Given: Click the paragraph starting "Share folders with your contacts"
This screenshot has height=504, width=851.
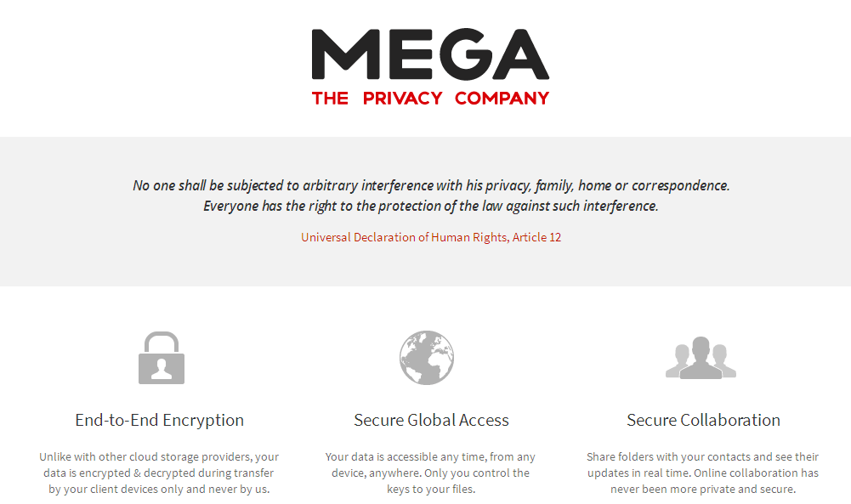Looking at the screenshot, I should (x=702, y=473).
